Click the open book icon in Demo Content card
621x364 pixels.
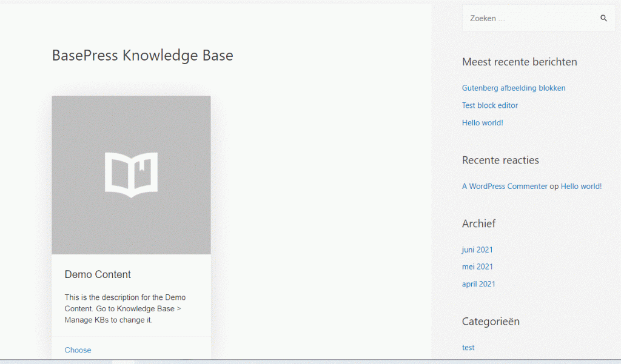[x=131, y=175]
